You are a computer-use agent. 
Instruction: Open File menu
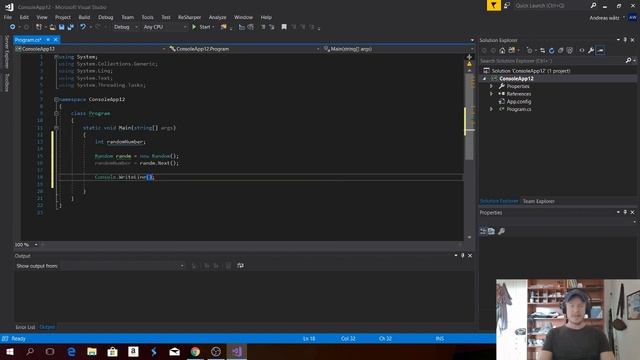coord(8,17)
